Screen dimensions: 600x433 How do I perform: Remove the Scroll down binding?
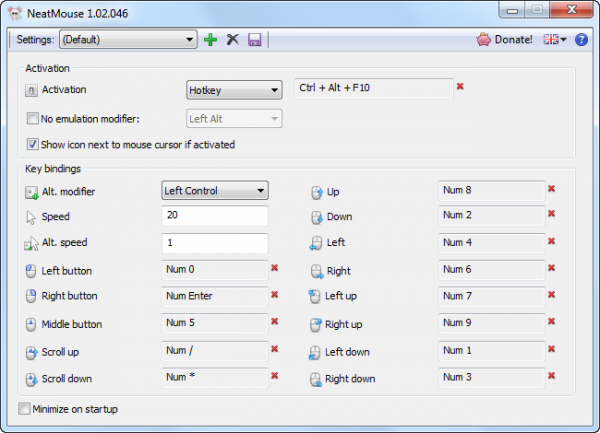274,376
